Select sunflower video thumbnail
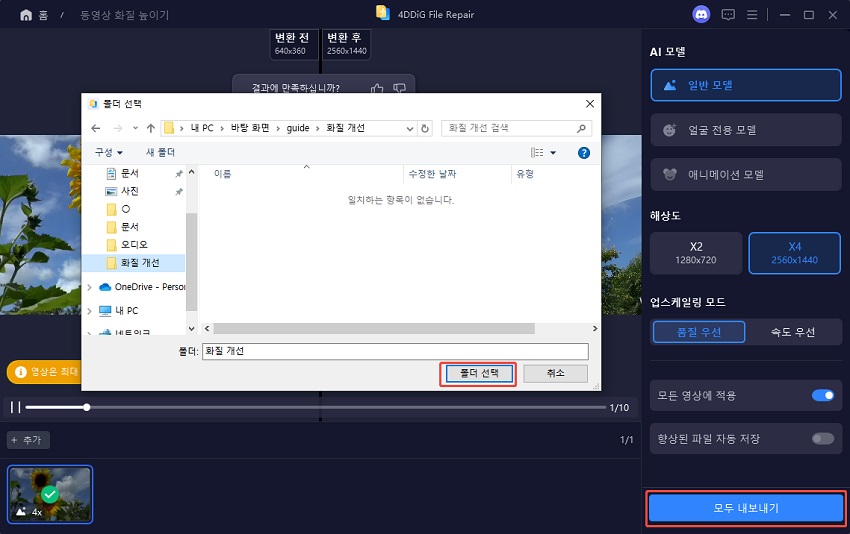This screenshot has width=850, height=534. coord(50,494)
